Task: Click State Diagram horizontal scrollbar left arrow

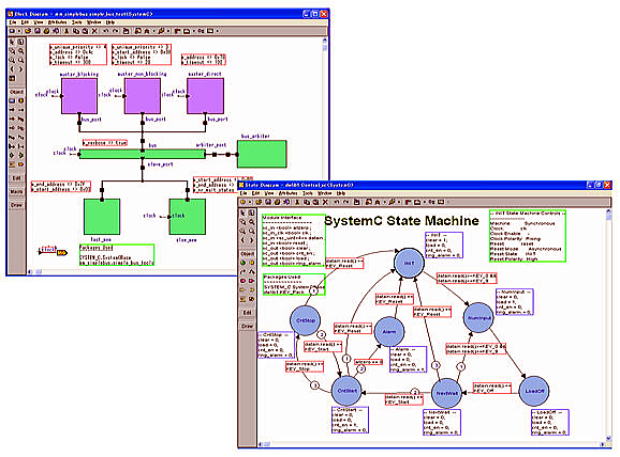Action: click(261, 444)
